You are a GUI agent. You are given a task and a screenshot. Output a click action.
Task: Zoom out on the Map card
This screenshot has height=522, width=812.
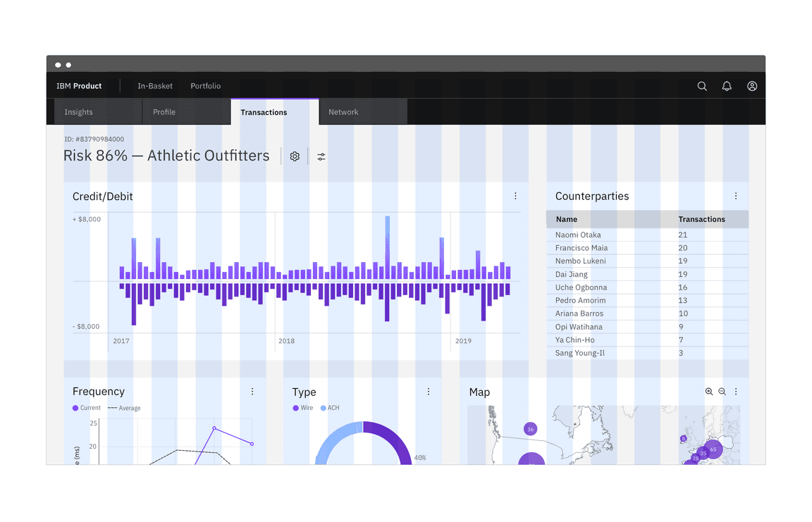pyautogui.click(x=722, y=392)
